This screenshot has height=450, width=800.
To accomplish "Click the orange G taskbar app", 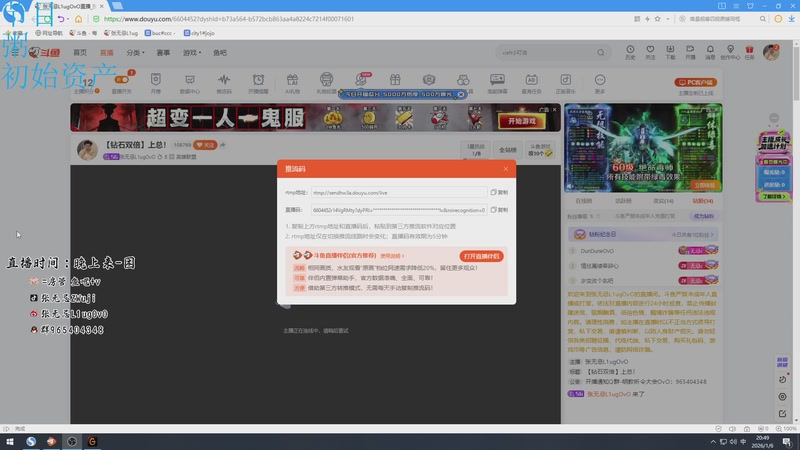I will pos(92,442).
